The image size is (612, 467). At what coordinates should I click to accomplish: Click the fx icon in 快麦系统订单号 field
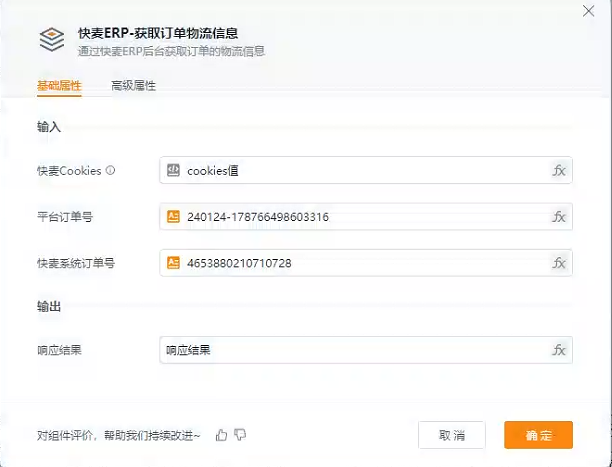coord(559,263)
